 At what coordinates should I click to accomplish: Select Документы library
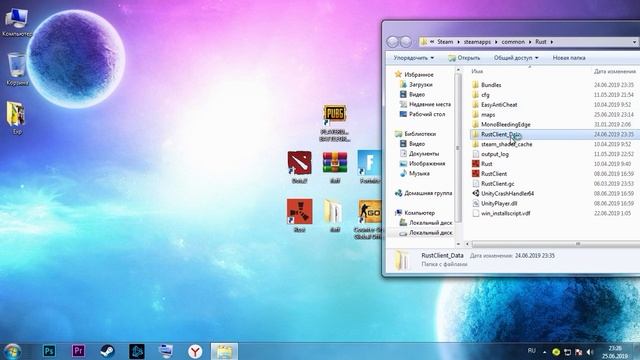click(419, 153)
